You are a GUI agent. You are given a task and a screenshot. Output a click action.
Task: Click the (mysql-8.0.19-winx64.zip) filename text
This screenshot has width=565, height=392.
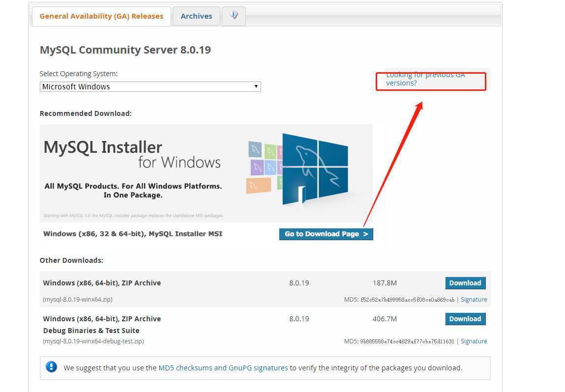[x=78, y=300]
